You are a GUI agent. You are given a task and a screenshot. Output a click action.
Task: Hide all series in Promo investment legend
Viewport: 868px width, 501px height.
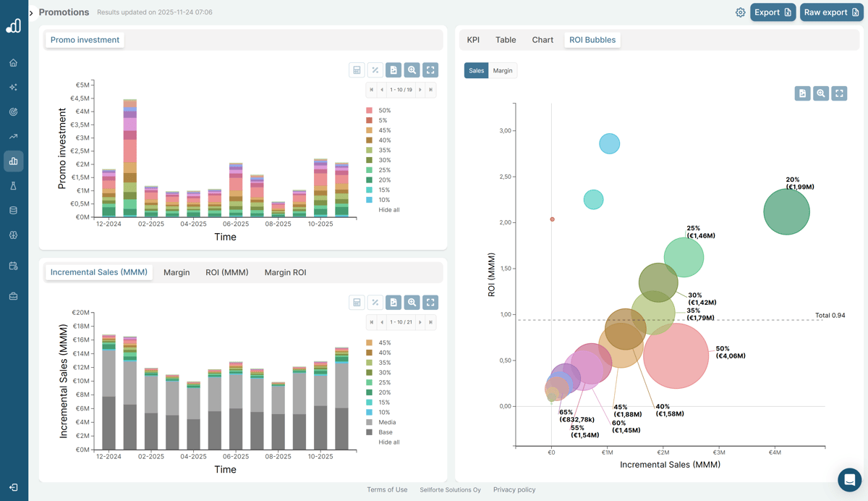point(388,210)
